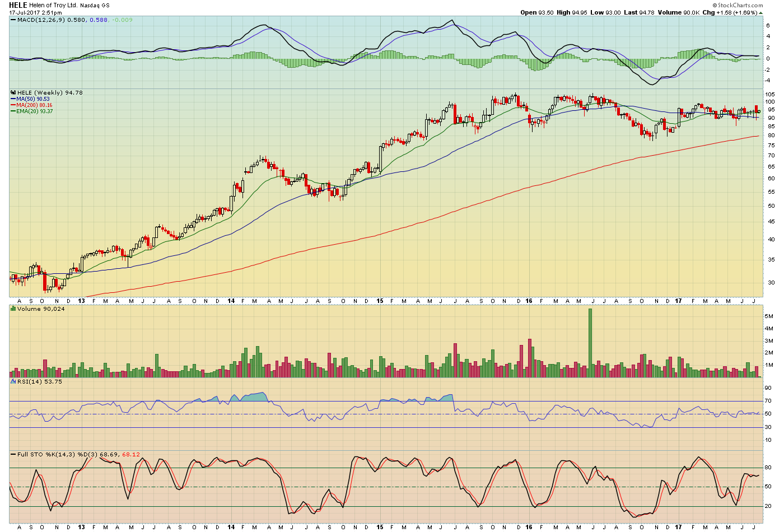Select the red 68.12 stochastic %D value
Screen dimensions: 784x532
point(131,455)
